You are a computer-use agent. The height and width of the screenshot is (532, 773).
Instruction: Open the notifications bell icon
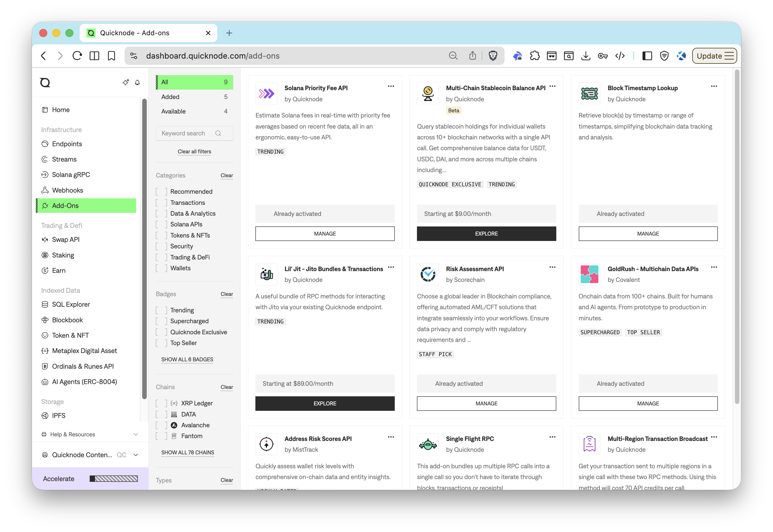click(137, 82)
